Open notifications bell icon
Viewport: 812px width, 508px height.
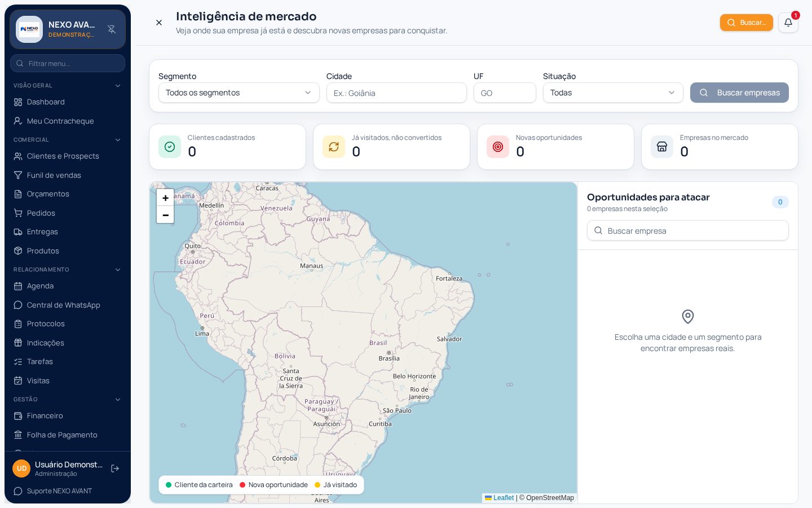coord(788,23)
